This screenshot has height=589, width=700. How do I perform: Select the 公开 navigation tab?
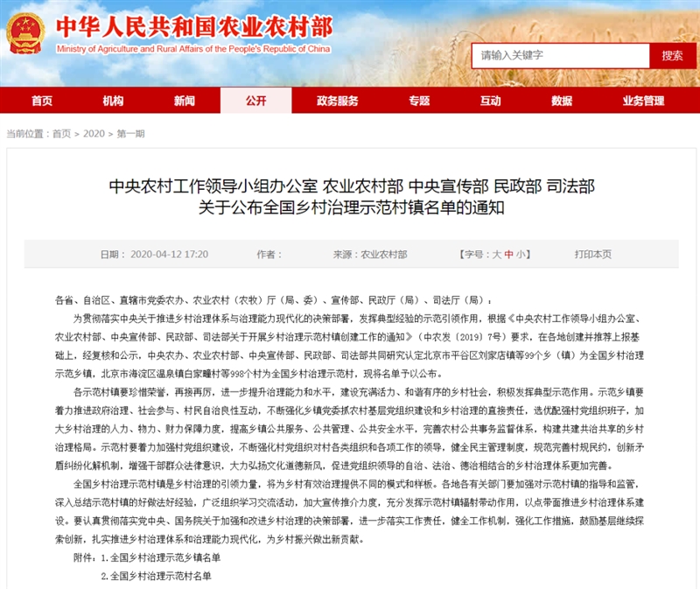coord(255,101)
